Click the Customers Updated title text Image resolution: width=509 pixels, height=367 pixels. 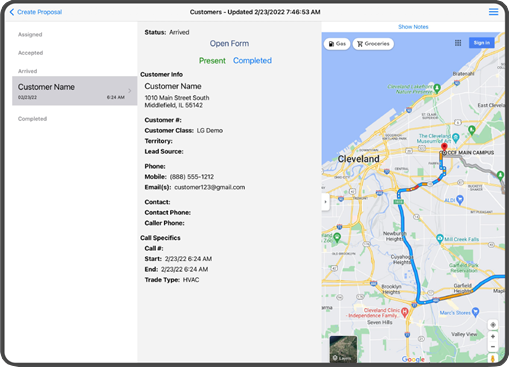(255, 12)
